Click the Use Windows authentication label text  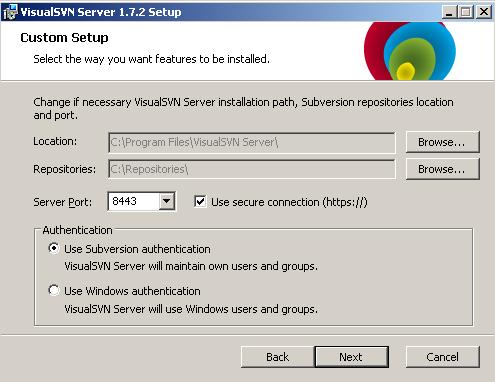click(x=132, y=291)
